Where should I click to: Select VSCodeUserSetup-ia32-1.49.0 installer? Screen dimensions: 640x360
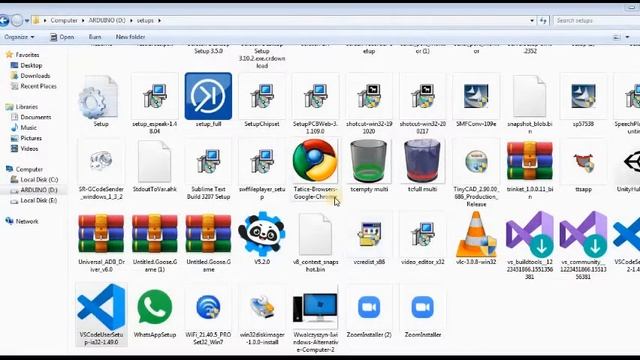point(101,307)
